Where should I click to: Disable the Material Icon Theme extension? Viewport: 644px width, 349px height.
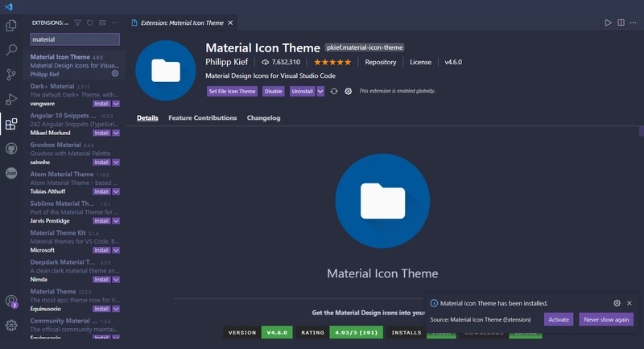[273, 91]
